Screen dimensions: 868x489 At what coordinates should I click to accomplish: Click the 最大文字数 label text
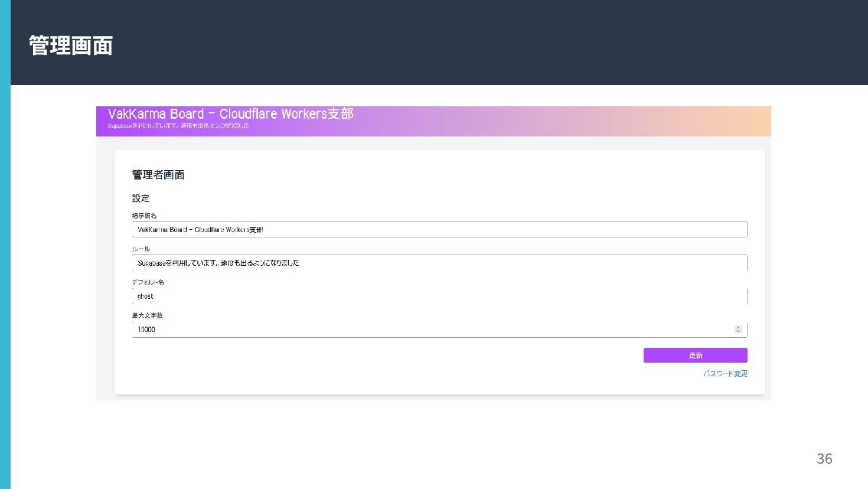[x=148, y=315]
